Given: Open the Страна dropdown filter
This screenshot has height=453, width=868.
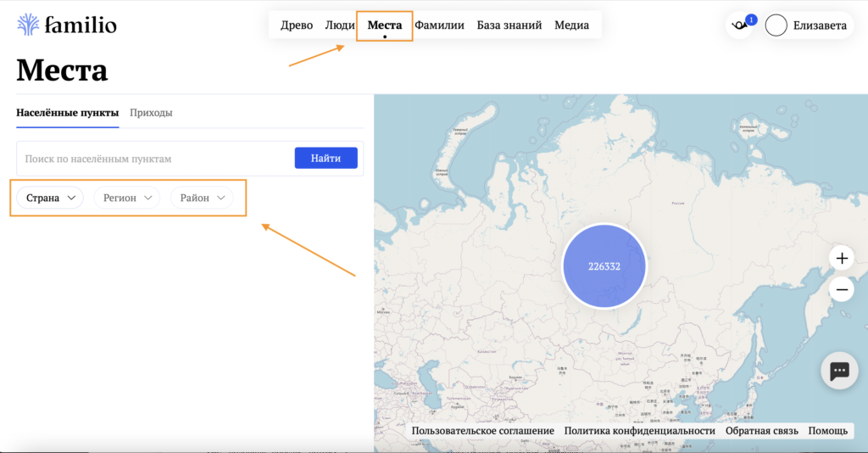Looking at the screenshot, I should click(50, 198).
